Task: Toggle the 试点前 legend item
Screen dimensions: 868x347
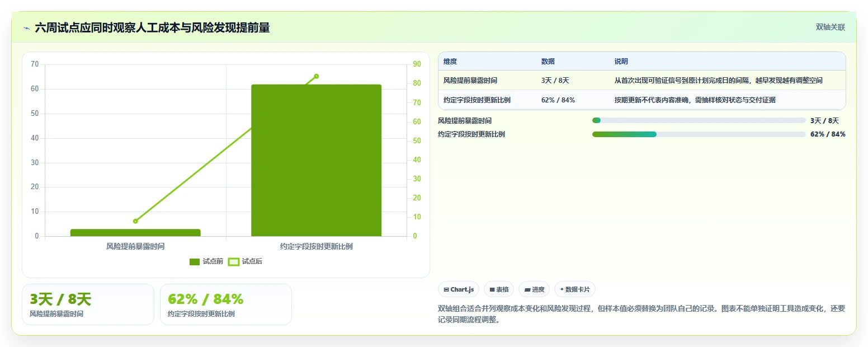Action: coord(206,261)
